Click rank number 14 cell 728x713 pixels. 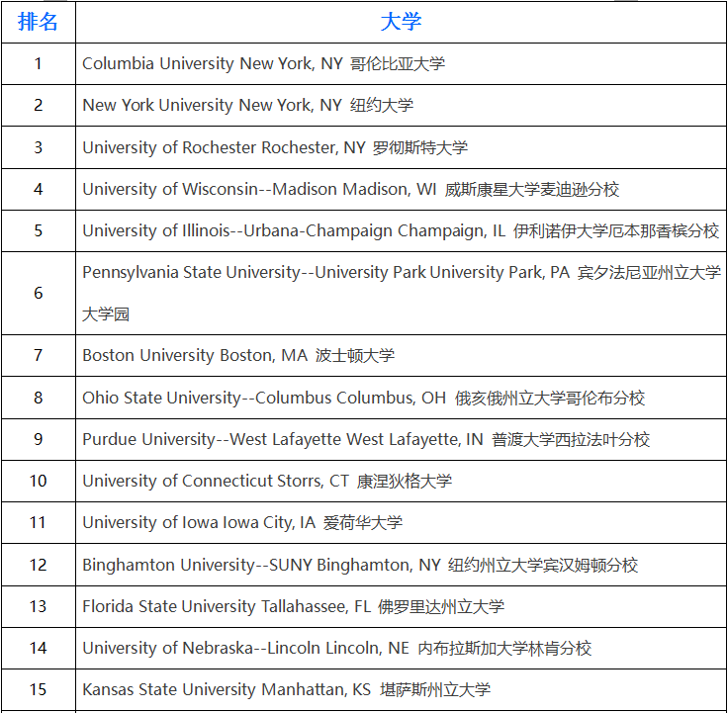tap(38, 648)
